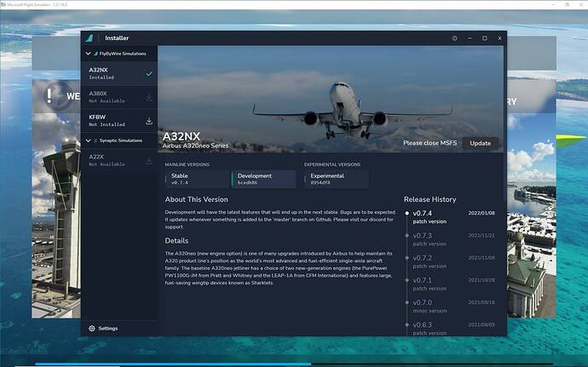Click the download icon beside A22X
The height and width of the screenshot is (367, 588).
(149, 160)
